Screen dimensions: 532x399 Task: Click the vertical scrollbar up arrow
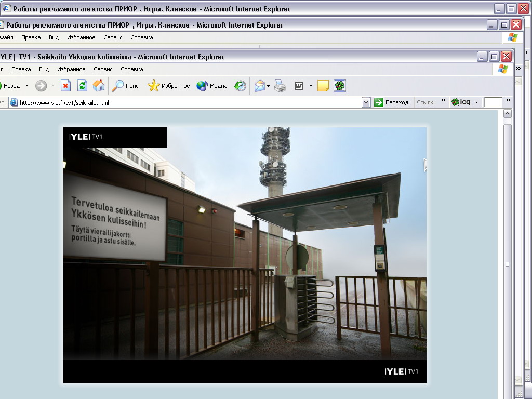(508, 114)
